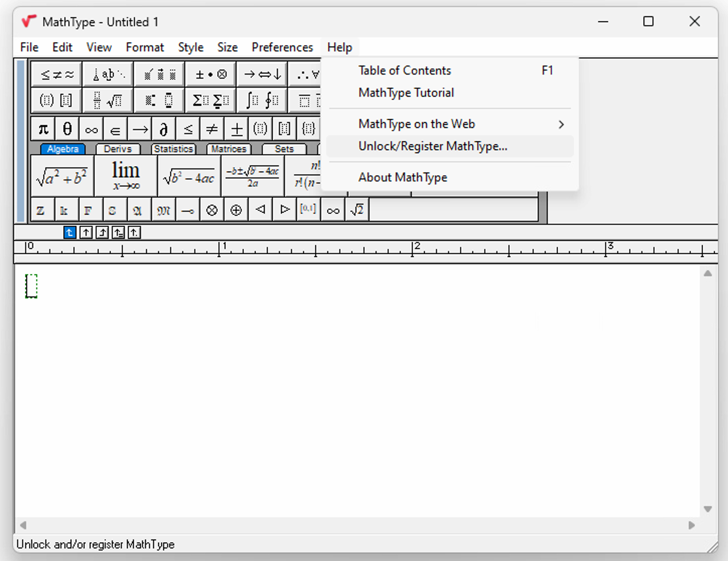Insert the parentheses template on small bar
728x561 pixels.
[x=260, y=129]
